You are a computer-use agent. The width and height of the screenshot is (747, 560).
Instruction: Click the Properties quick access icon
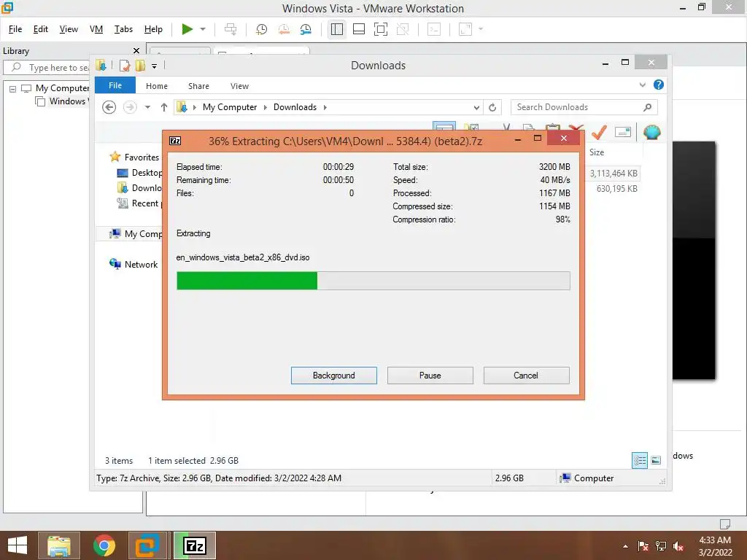(x=125, y=66)
